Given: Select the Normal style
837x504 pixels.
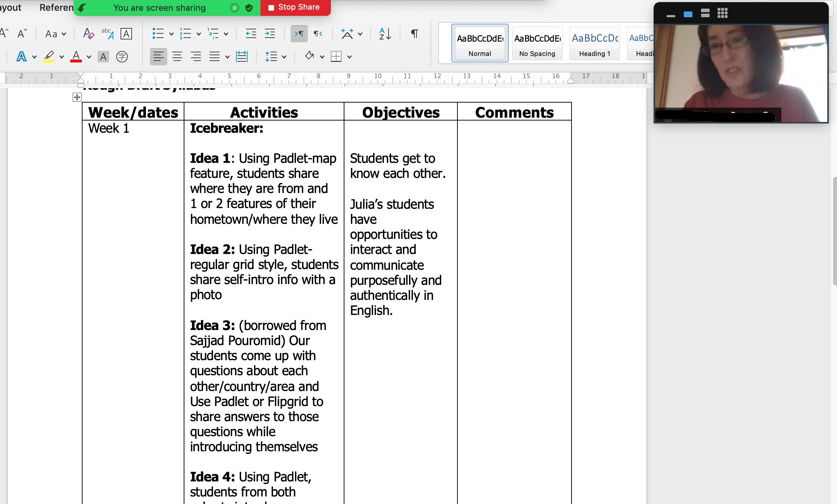Looking at the screenshot, I should 480,43.
